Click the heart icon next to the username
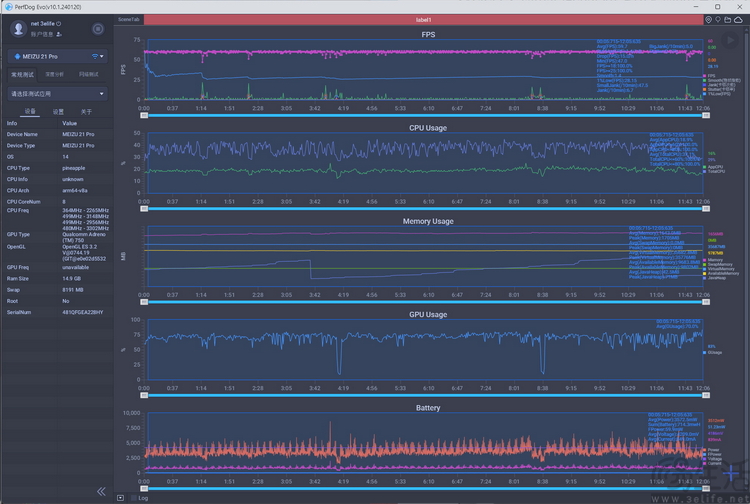750x504 pixels. click(59, 23)
